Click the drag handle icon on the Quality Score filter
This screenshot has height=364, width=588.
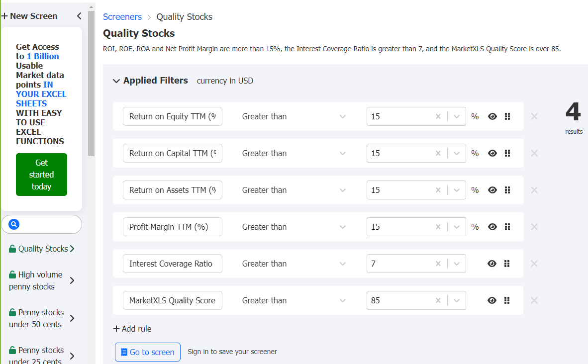(507, 300)
